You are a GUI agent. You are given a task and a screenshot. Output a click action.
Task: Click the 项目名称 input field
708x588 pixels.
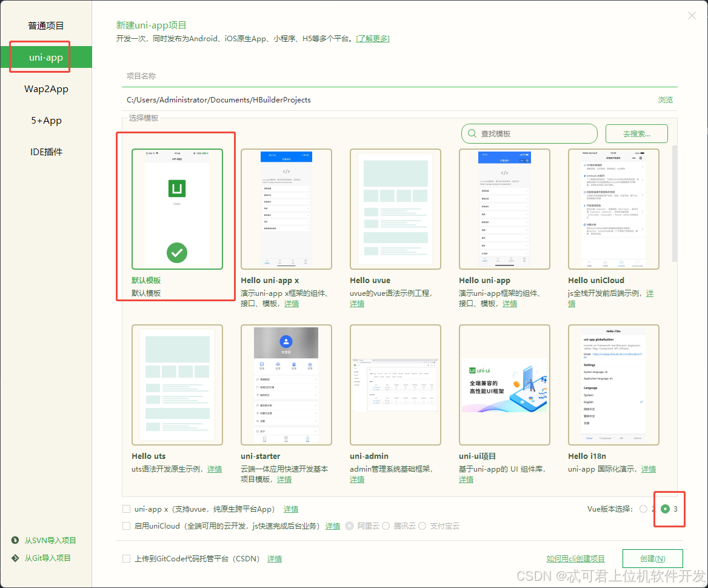pos(399,76)
